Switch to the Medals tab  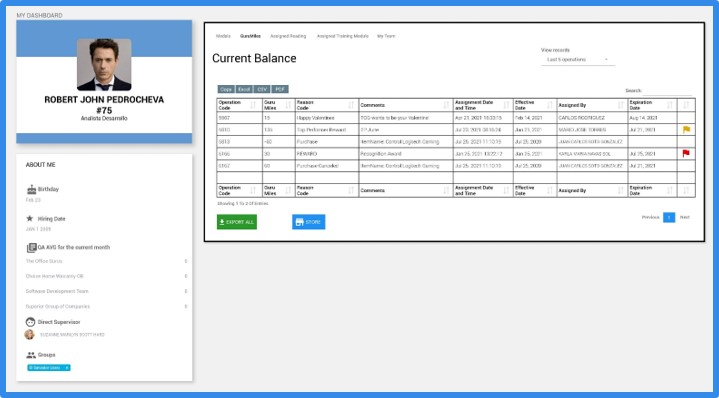223,36
